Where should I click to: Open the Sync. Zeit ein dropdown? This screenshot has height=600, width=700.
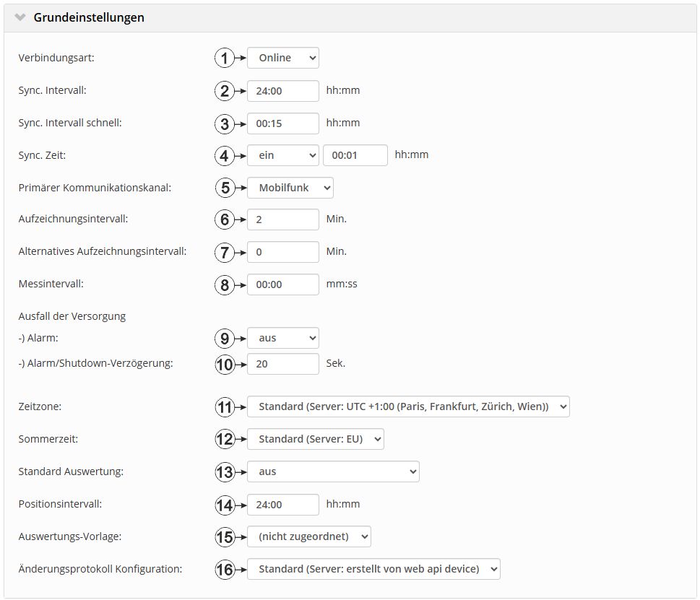[x=282, y=155]
